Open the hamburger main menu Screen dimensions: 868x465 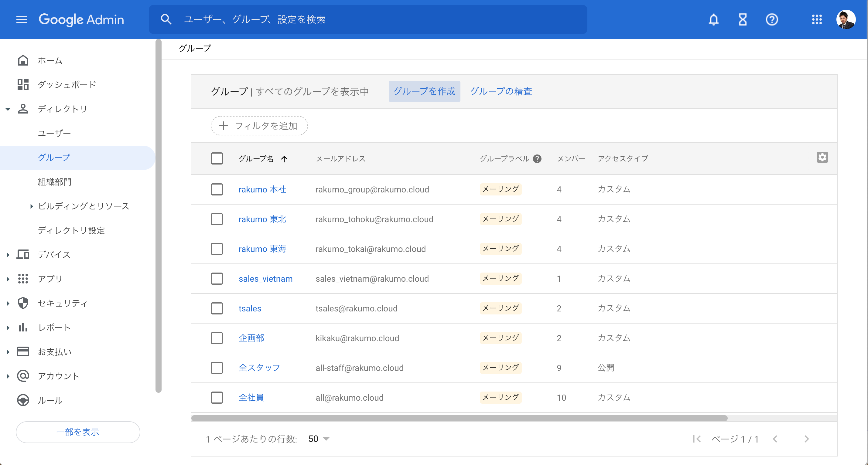(22, 19)
